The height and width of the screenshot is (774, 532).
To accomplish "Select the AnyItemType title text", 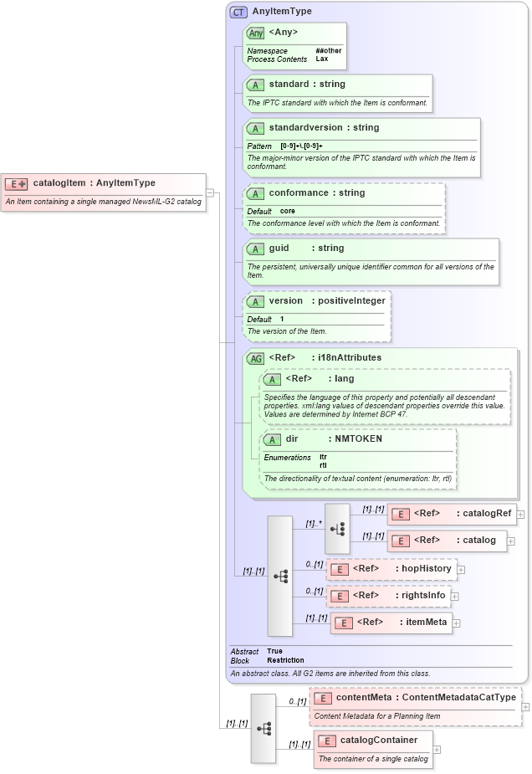I will tap(282, 12).
